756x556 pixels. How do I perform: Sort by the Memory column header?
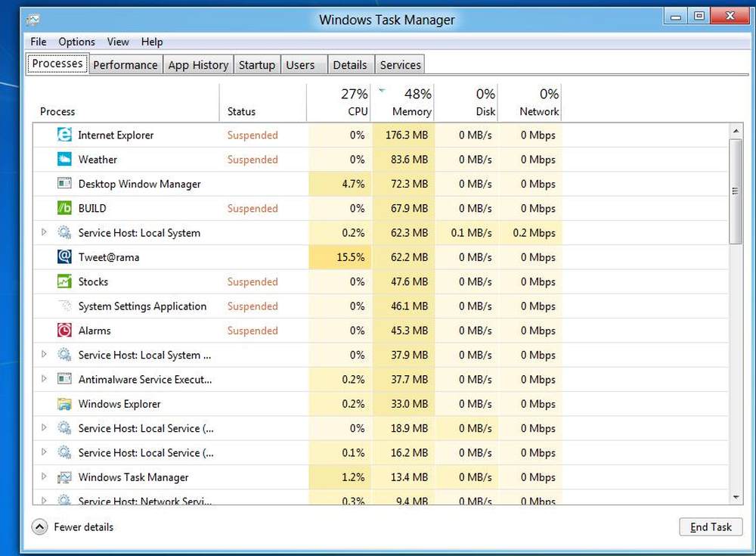pyautogui.click(x=403, y=102)
